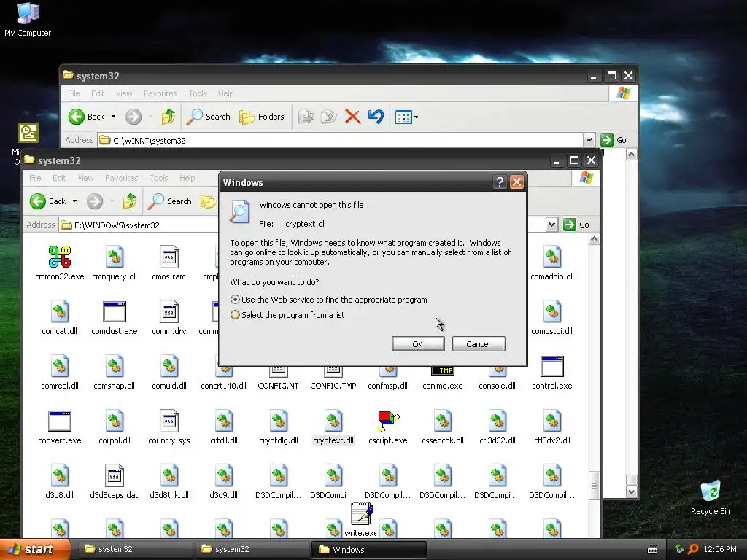Select the comclust.exe program icon
The width and height of the screenshot is (747, 560).
[x=115, y=312]
